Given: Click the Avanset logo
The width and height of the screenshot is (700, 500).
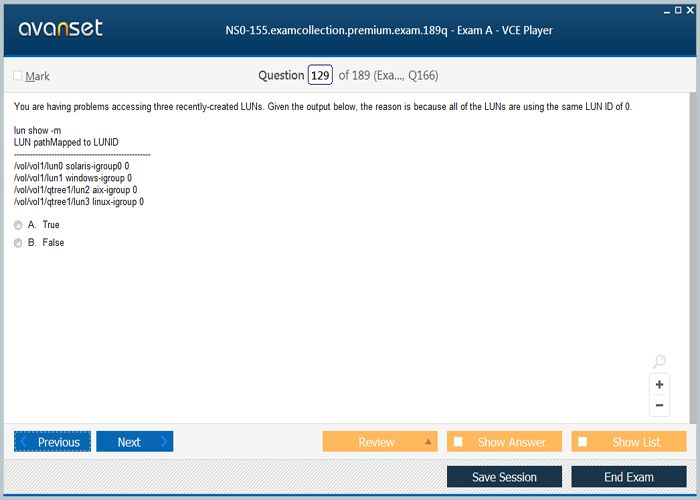Looking at the screenshot, I should 60,29.
